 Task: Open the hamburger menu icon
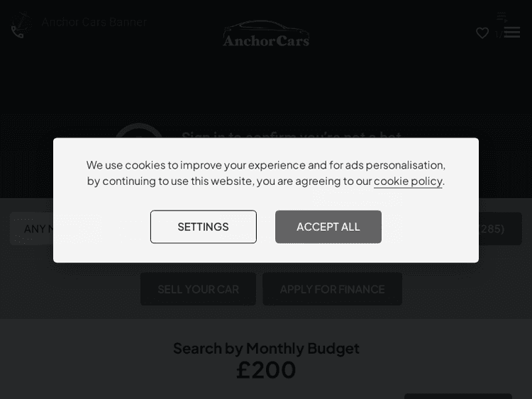[512, 33]
